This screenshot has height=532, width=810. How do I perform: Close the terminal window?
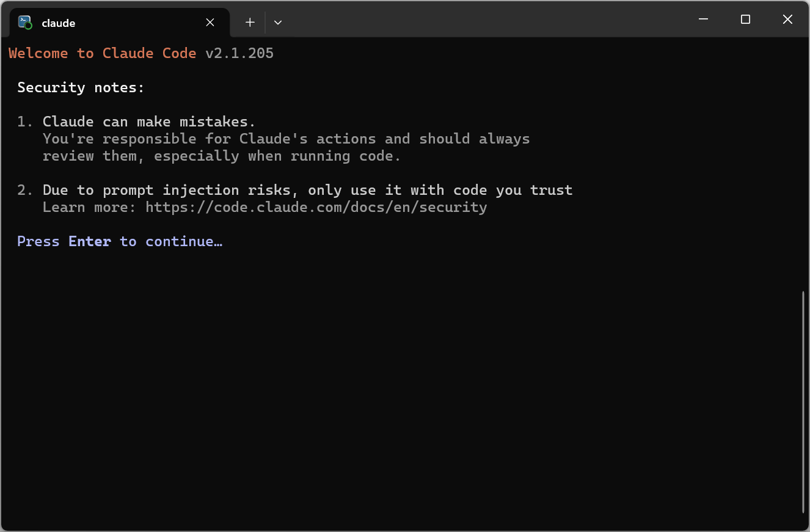point(787,20)
